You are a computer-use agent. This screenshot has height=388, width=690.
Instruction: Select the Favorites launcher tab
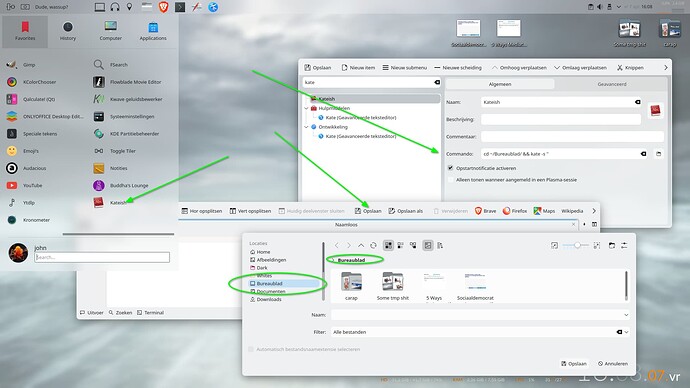(25, 32)
